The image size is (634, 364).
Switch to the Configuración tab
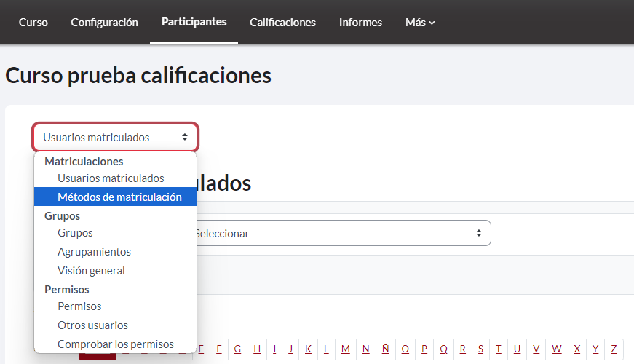tap(104, 23)
